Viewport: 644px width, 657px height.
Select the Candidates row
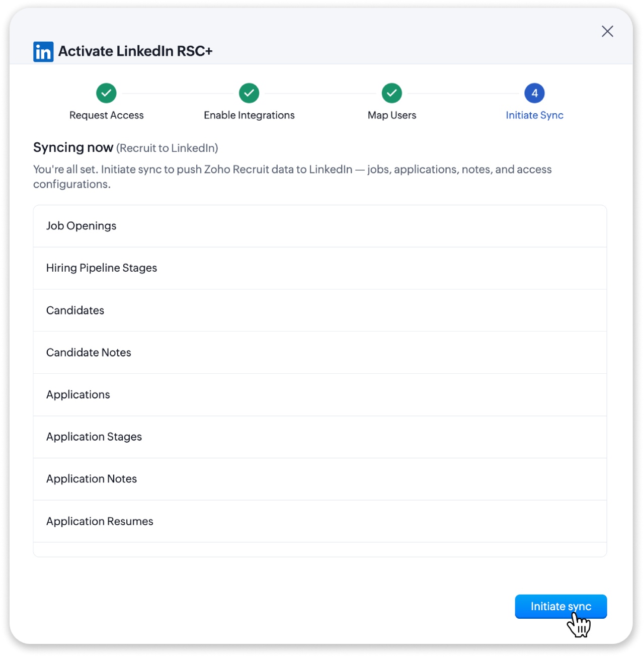[320, 310]
